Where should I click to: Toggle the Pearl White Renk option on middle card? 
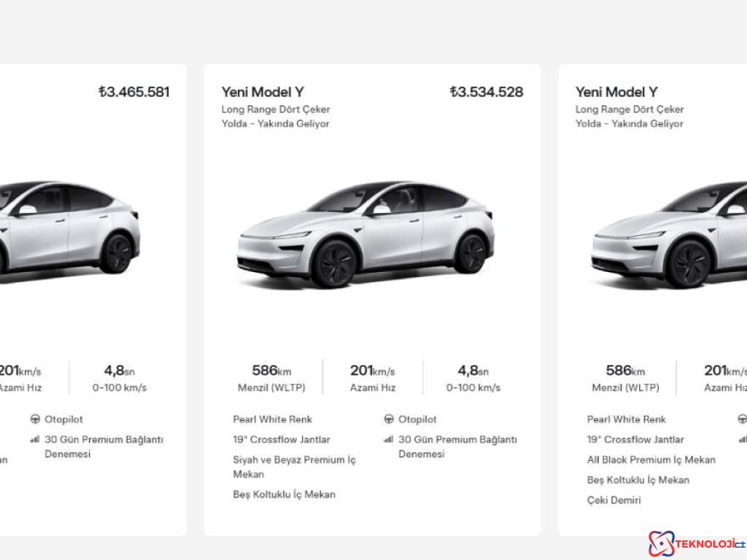(271, 419)
